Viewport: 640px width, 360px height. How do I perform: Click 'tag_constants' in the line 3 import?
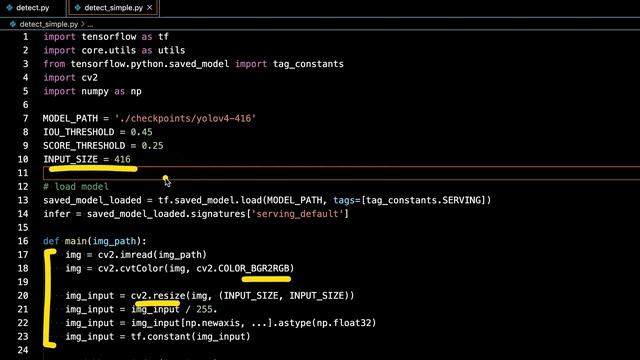pyautogui.click(x=308, y=64)
